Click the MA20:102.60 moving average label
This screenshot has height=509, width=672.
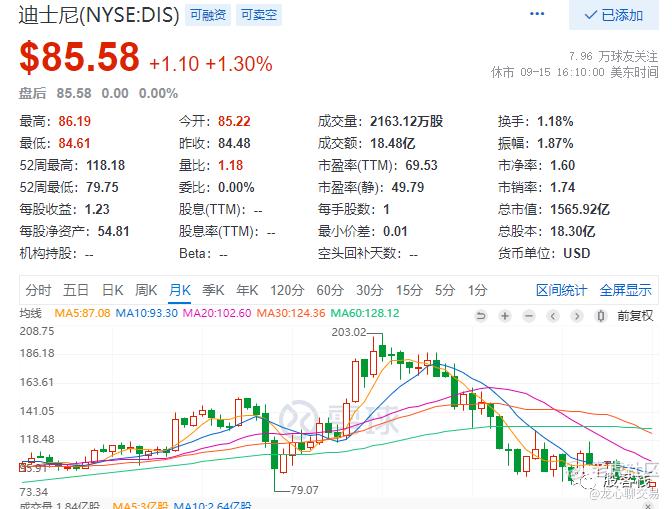tap(217, 313)
